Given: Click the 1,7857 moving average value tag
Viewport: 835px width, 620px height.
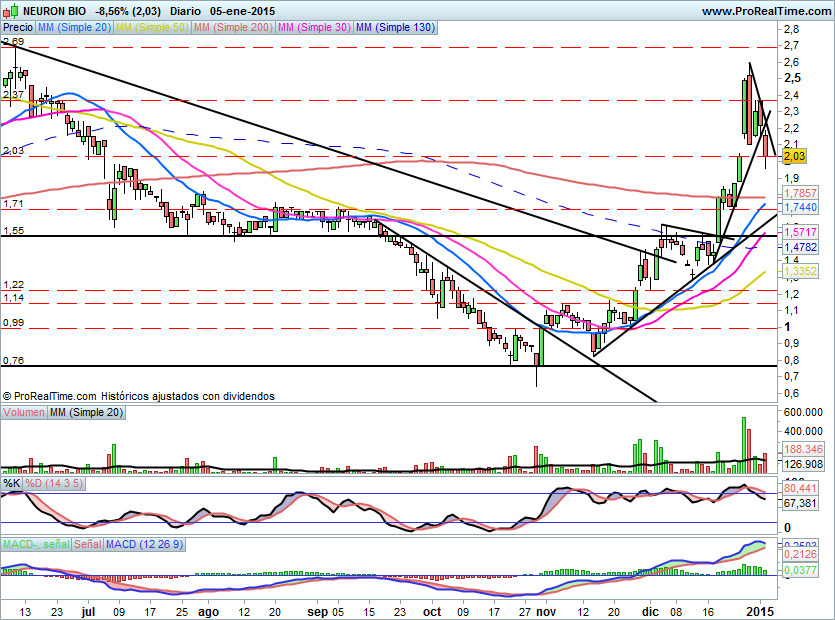Looking at the screenshot, I should point(800,192).
